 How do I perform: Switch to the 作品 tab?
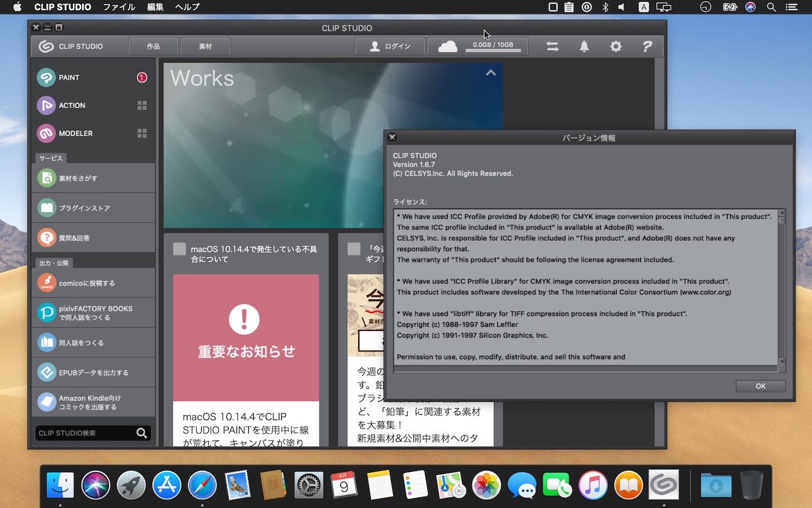point(153,46)
